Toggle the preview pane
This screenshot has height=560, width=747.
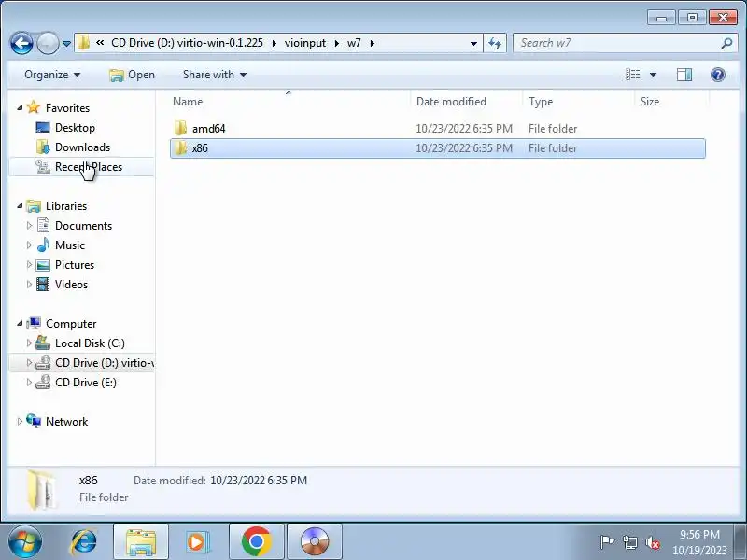tap(684, 75)
